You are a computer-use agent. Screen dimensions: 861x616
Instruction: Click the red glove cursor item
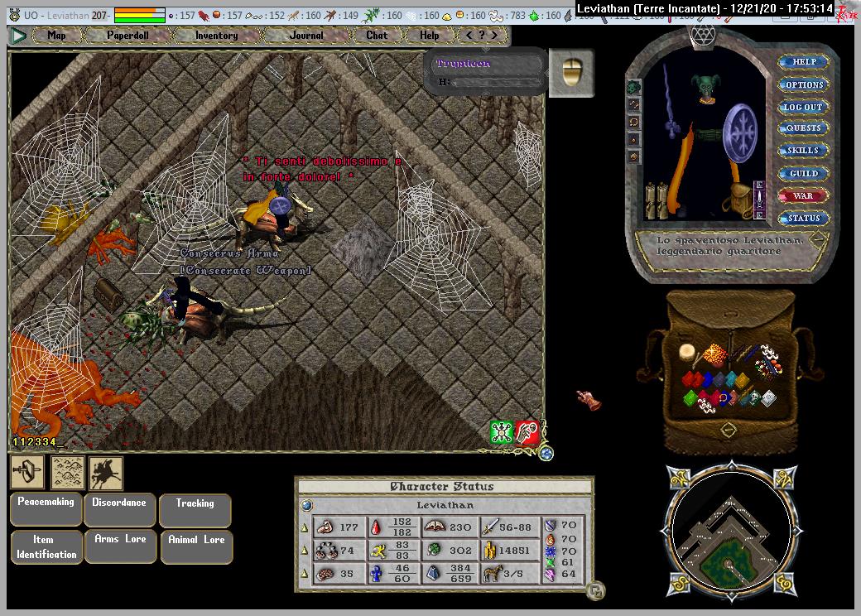pyautogui.click(x=589, y=400)
